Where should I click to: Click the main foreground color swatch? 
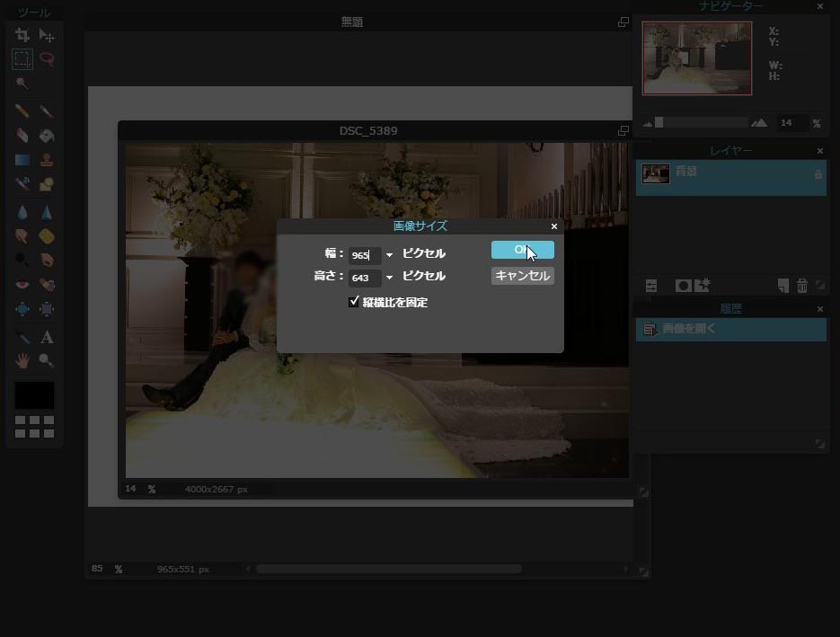(x=34, y=395)
